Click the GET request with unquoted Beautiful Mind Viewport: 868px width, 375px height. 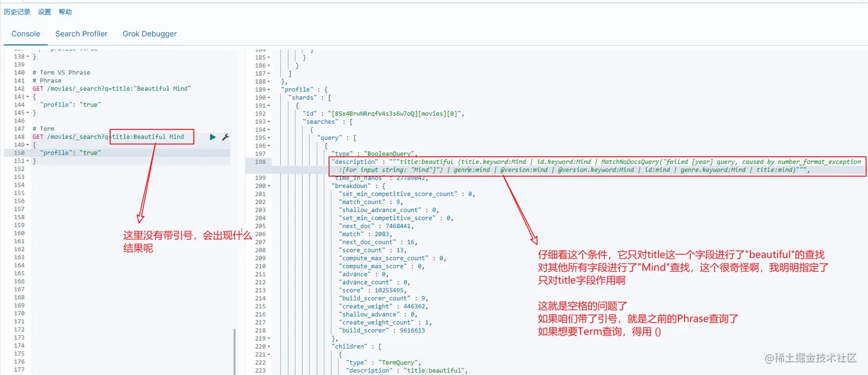108,137
